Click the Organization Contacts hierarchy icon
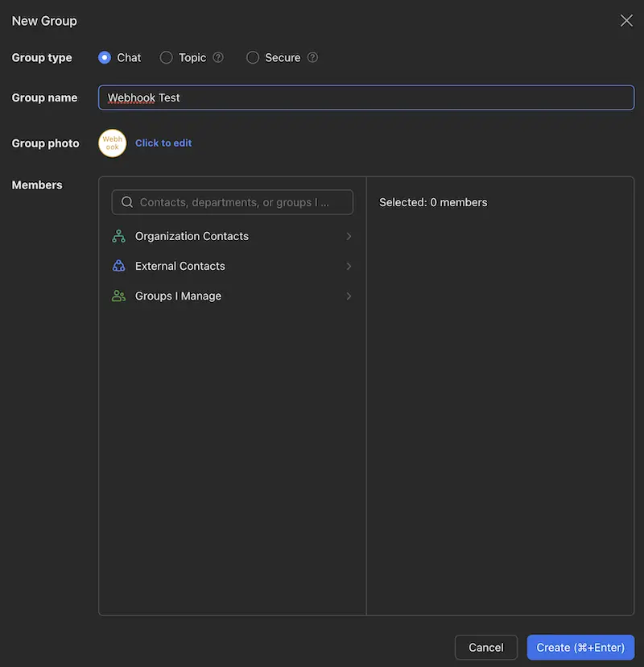644x667 pixels. click(119, 236)
